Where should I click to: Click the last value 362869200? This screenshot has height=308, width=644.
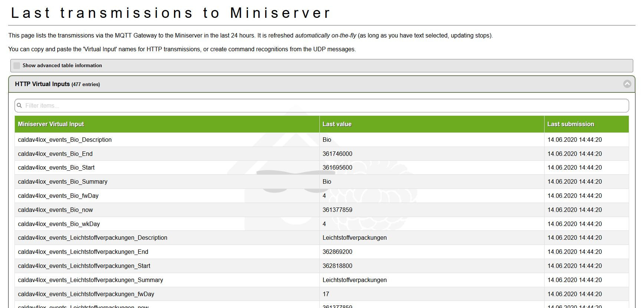pos(337,252)
